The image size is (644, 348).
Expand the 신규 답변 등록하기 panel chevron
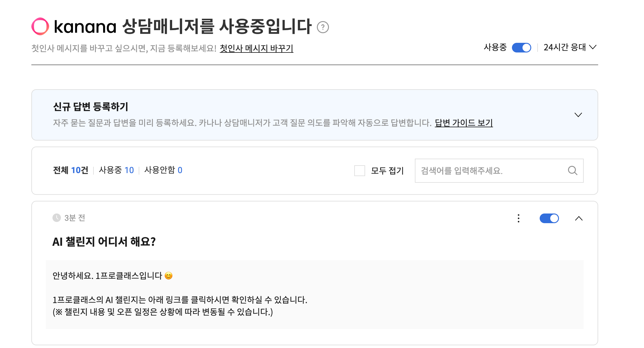578,115
